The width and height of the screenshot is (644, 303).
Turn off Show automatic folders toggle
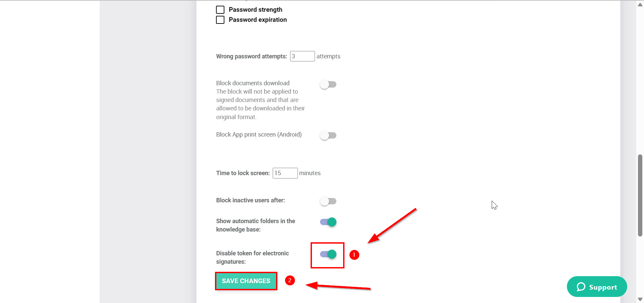pyautogui.click(x=328, y=222)
